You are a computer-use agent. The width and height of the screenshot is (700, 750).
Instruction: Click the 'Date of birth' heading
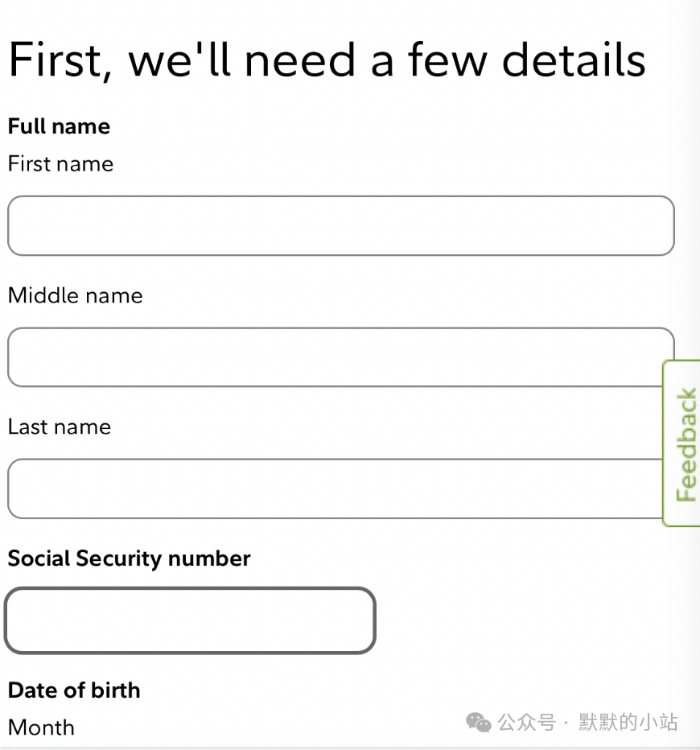[x=74, y=690]
